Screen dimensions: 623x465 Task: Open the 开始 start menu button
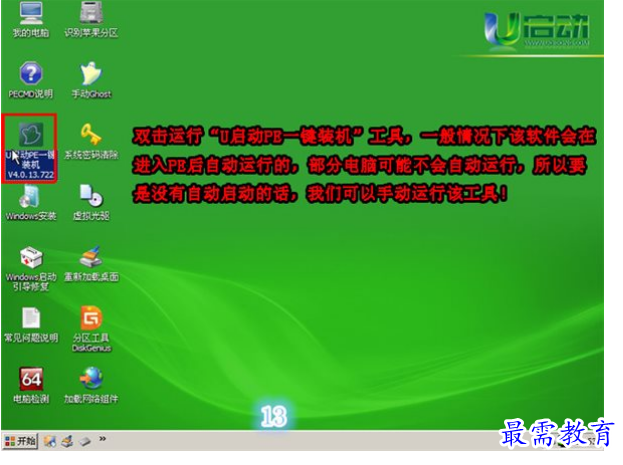click(20, 441)
